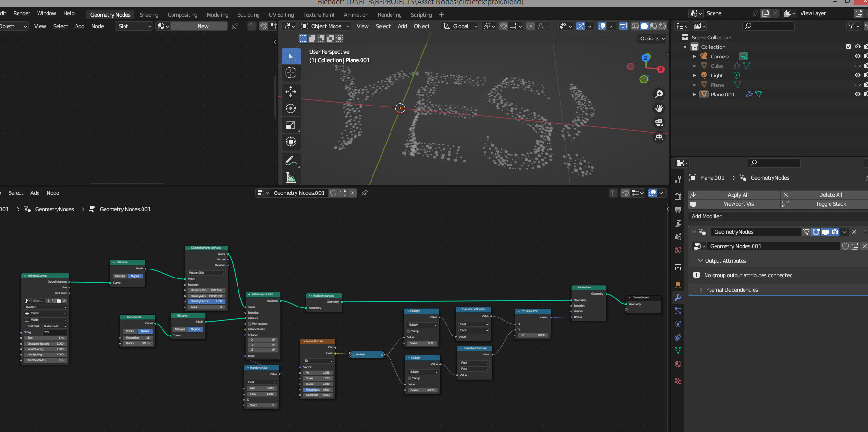Open the Object properties tab

678,284
